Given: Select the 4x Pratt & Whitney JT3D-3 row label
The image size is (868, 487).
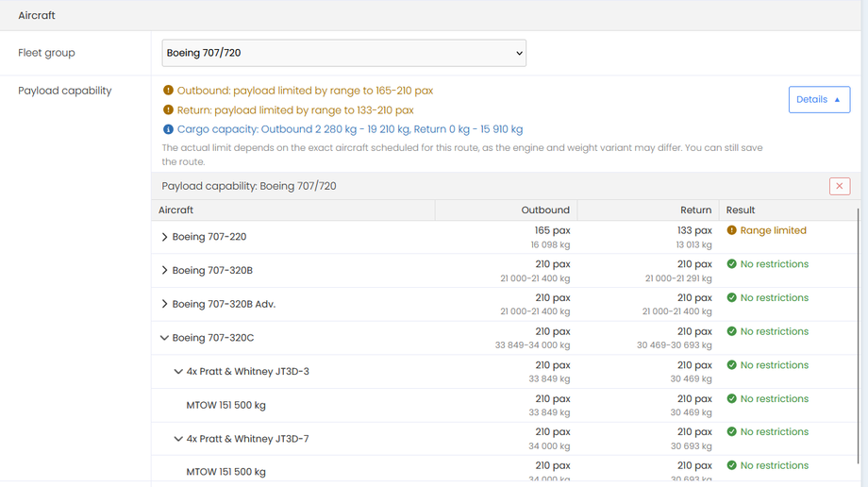Looking at the screenshot, I should tap(247, 372).
